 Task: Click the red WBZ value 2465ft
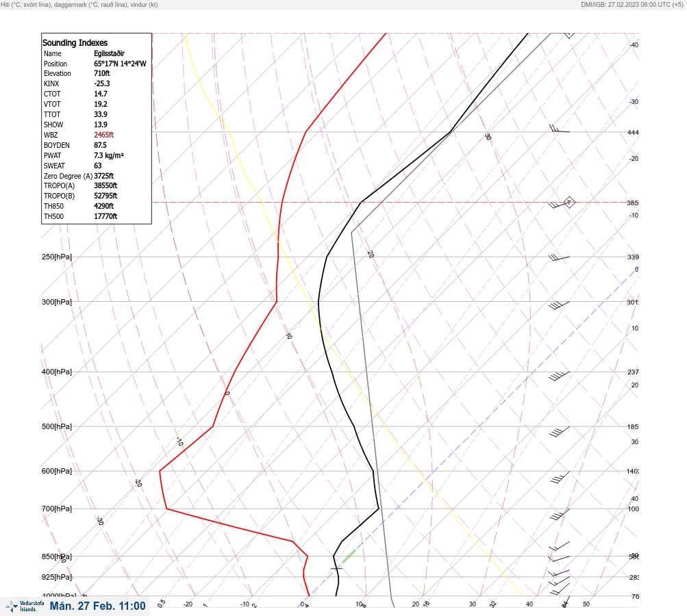(x=104, y=135)
